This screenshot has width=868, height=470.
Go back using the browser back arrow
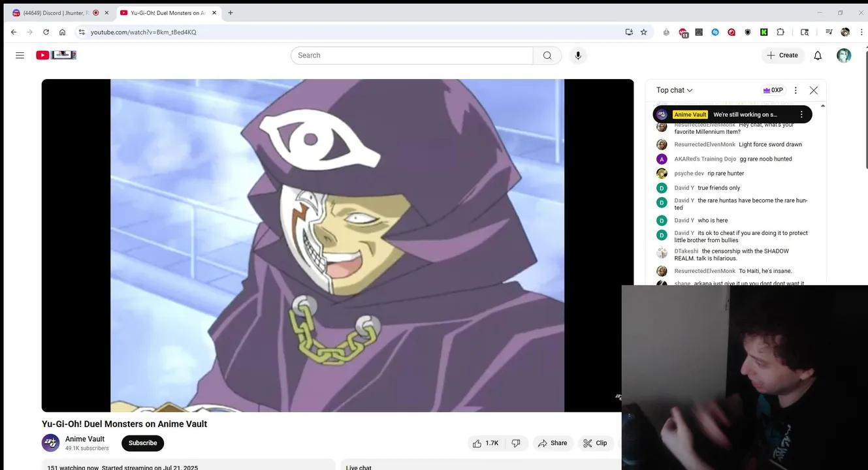[x=14, y=32]
